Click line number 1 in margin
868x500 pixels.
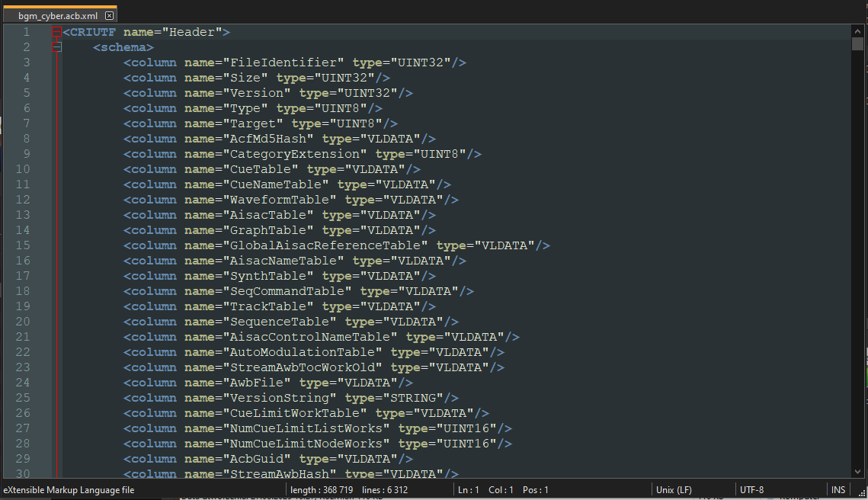[x=26, y=32]
